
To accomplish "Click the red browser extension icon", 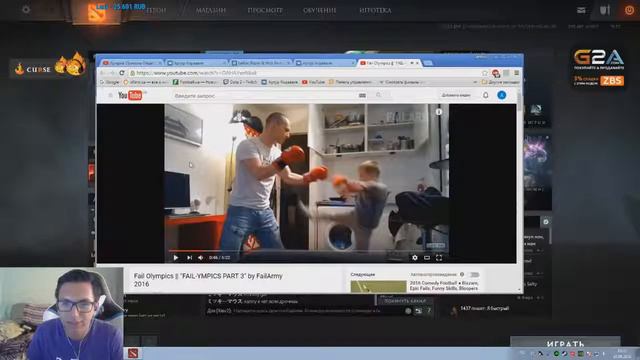I will click(496, 73).
